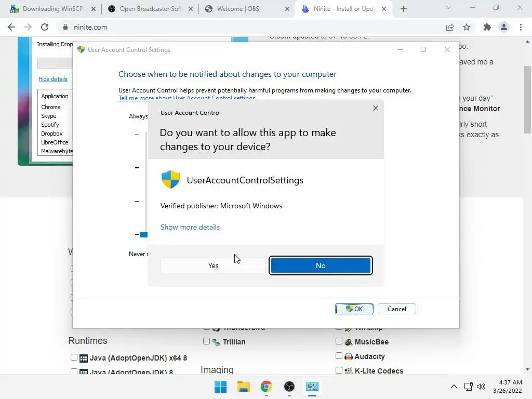Move the UAC notification slider handle
Screen dimensions: 532x399
pos(144,234)
